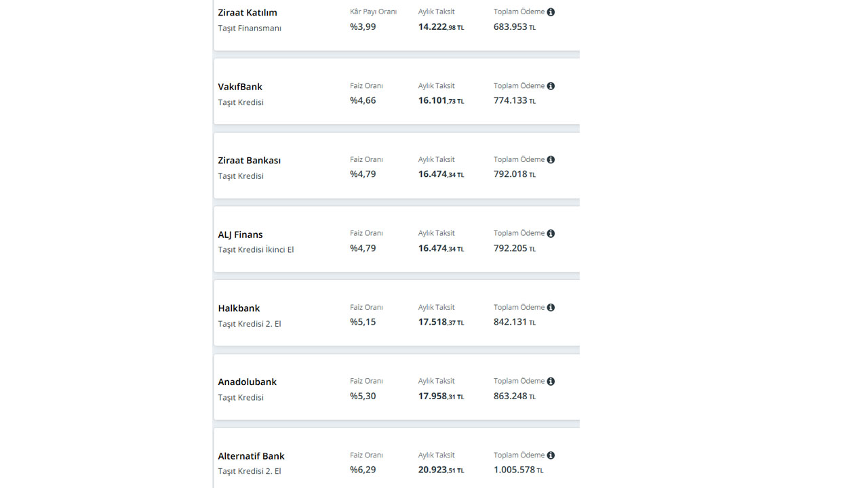Select the Ziraat Katılım bank name
This screenshot has width=868, height=488.
pos(248,12)
